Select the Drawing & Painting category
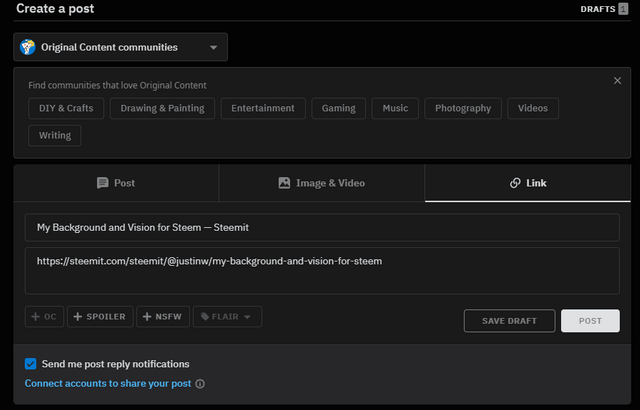 [x=162, y=109]
